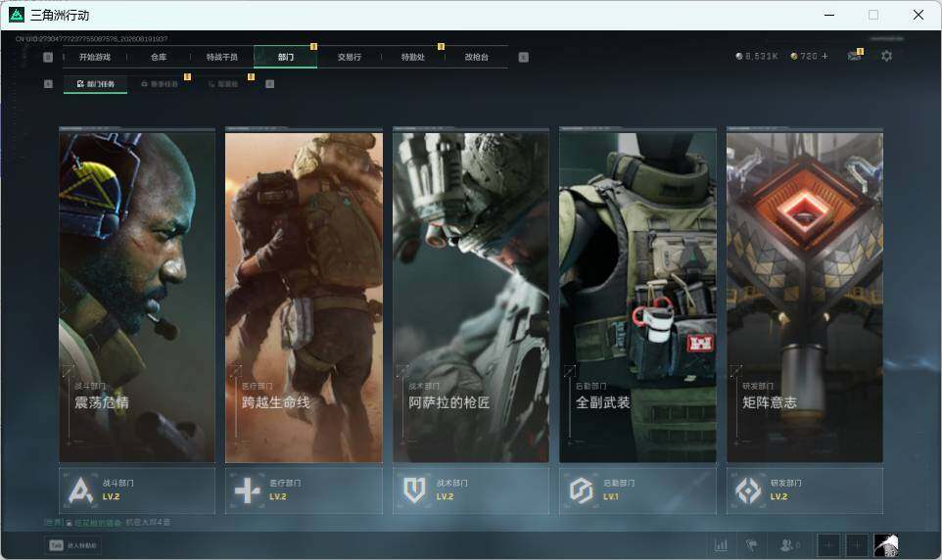
Task: Open the 特勤处 tab
Action: [412, 57]
